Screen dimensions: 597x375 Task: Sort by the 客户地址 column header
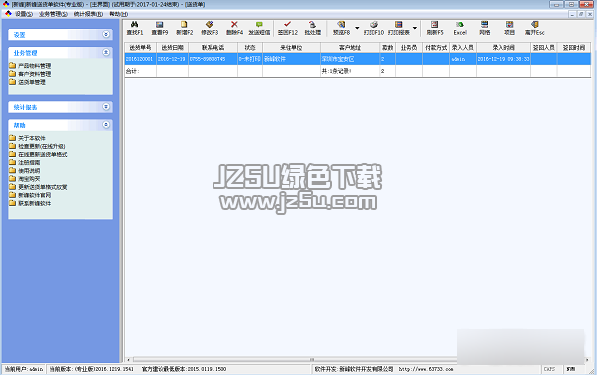click(x=350, y=48)
